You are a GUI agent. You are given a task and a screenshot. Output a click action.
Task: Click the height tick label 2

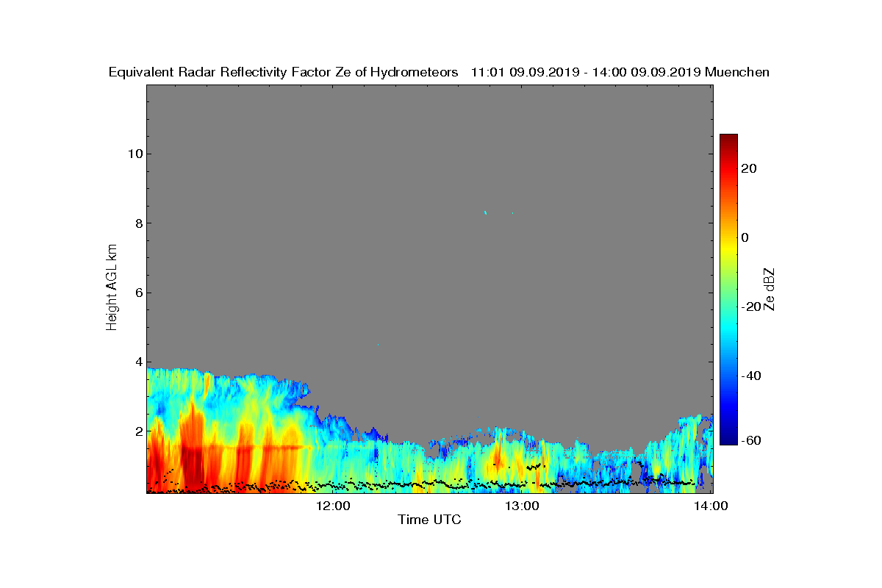[137, 431]
